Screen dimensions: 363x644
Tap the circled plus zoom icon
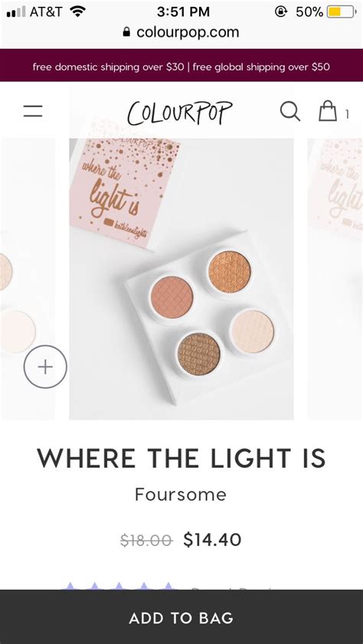[x=45, y=367]
